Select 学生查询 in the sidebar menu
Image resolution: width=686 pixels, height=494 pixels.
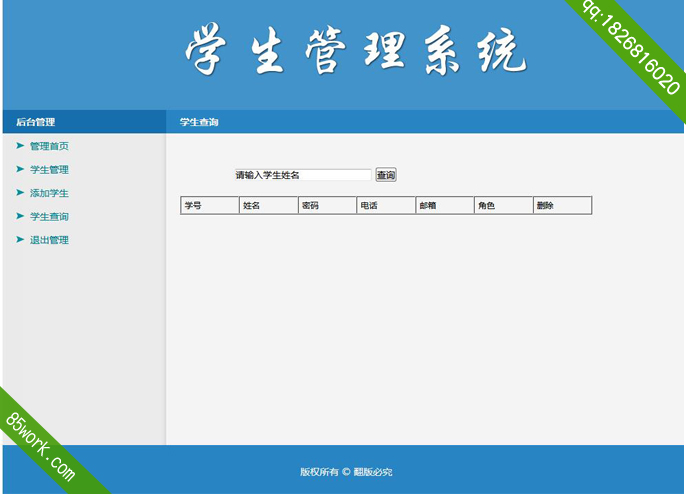(49, 217)
